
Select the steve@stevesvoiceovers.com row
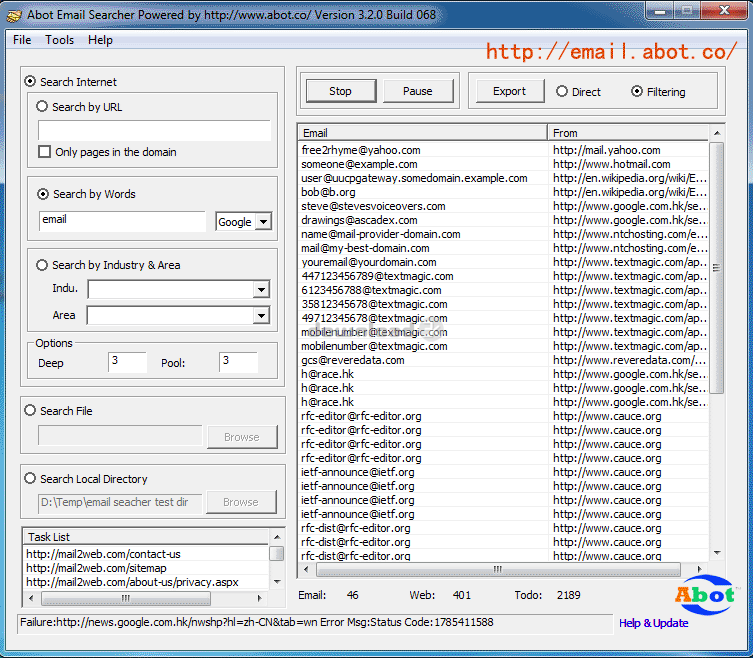click(x=503, y=206)
